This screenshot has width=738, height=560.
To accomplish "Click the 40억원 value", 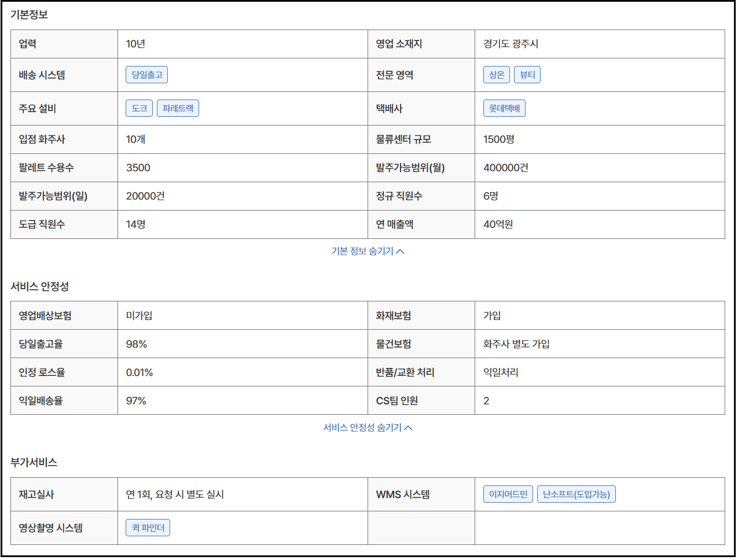I will click(x=498, y=224).
